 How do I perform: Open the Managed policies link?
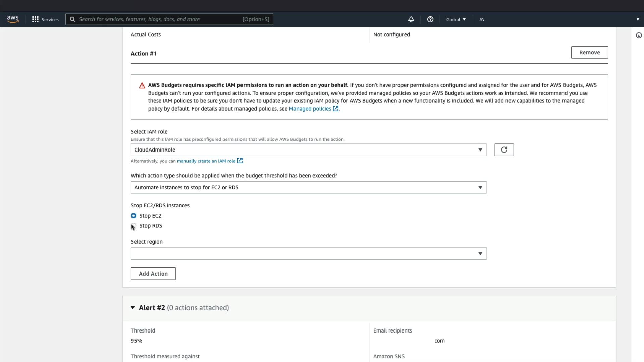(x=310, y=109)
